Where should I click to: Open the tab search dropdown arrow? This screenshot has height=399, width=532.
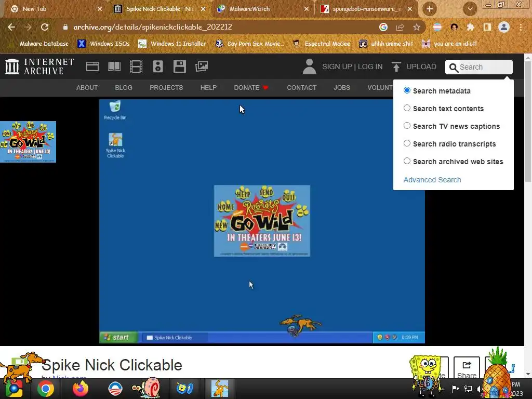pos(470,9)
